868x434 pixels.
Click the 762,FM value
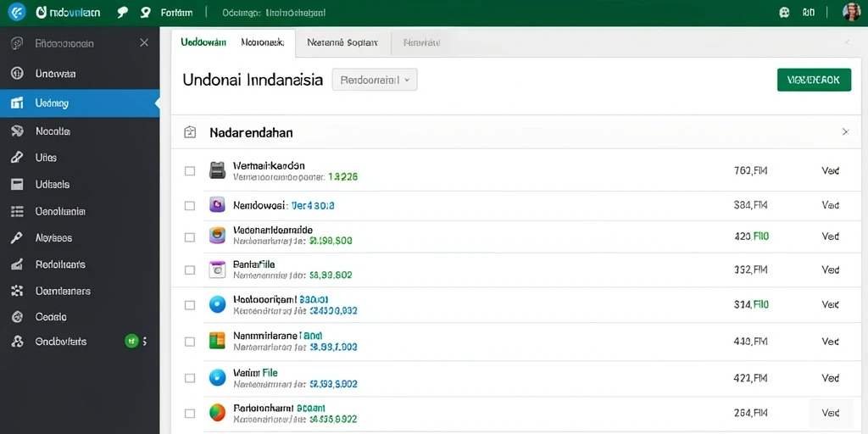tap(751, 171)
